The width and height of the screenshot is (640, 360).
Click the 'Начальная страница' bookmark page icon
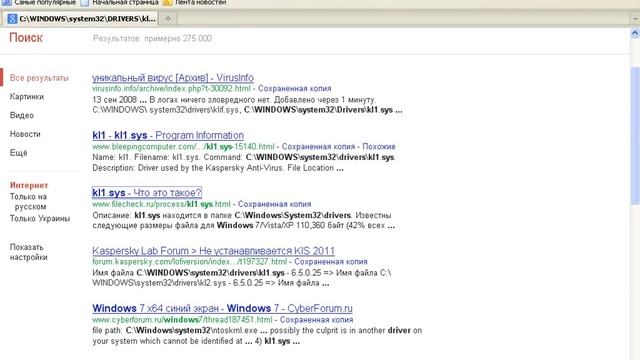tap(85, 2)
